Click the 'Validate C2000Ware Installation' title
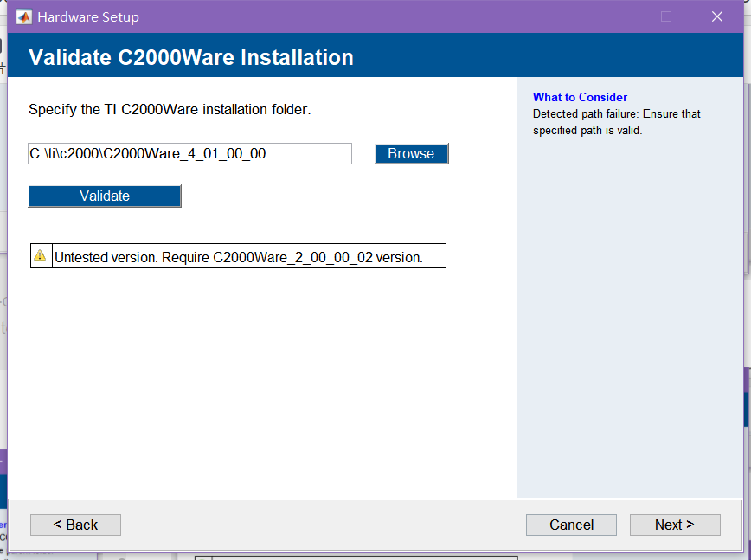The width and height of the screenshot is (751, 560). (x=191, y=57)
